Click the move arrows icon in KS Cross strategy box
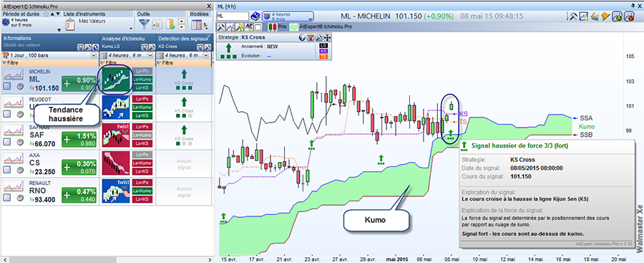The height and width of the screenshot is (263, 644). coord(327,38)
